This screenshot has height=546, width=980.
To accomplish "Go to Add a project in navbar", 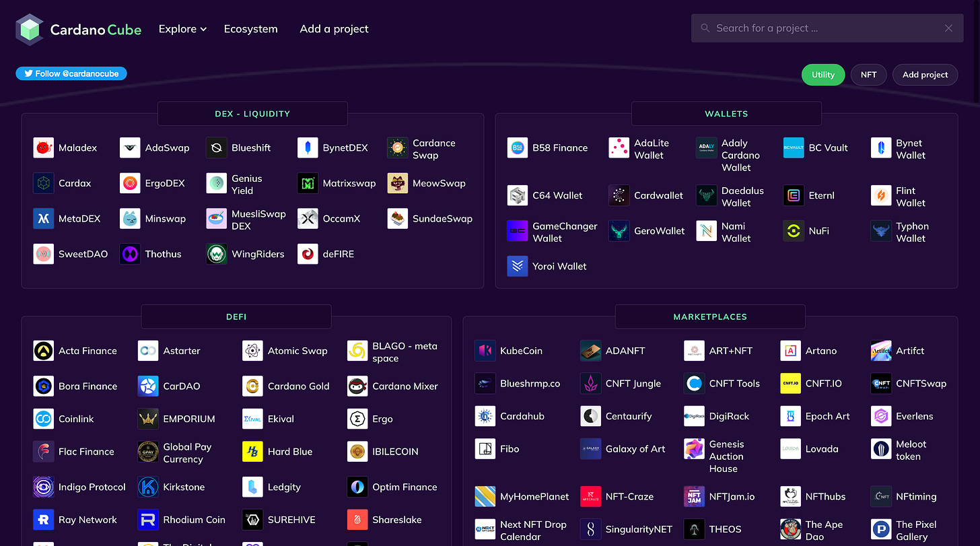I will tap(335, 29).
